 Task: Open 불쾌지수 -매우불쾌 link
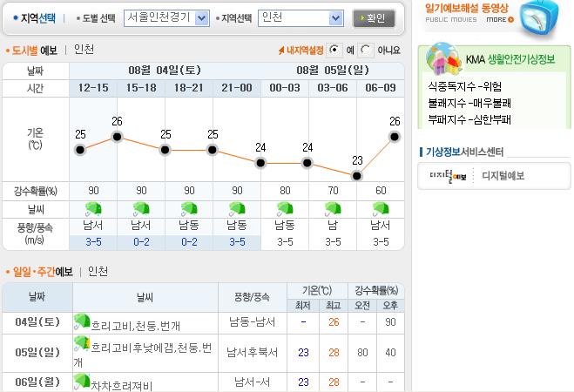point(469,103)
